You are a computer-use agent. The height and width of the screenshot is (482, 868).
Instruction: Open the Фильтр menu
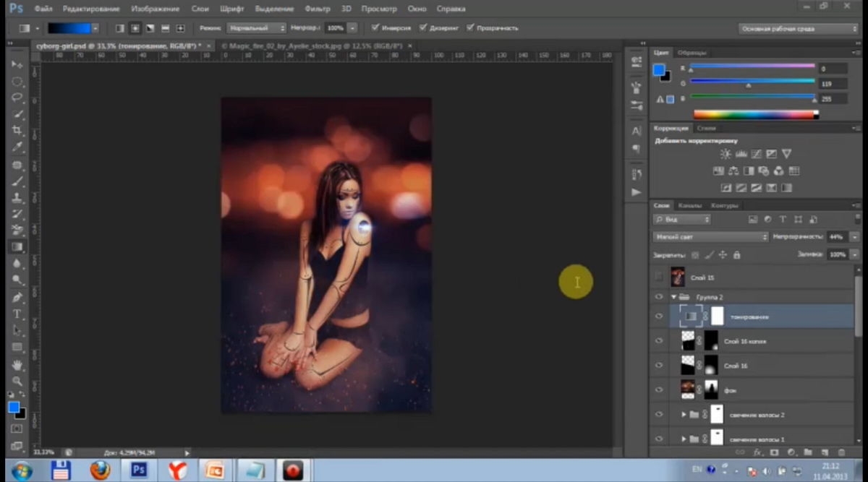tap(318, 9)
